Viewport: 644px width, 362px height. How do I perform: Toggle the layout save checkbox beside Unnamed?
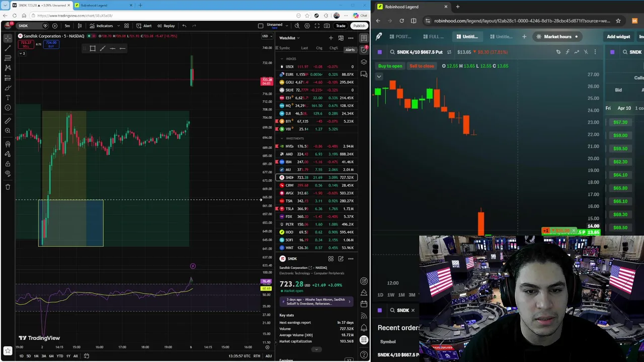261,26
